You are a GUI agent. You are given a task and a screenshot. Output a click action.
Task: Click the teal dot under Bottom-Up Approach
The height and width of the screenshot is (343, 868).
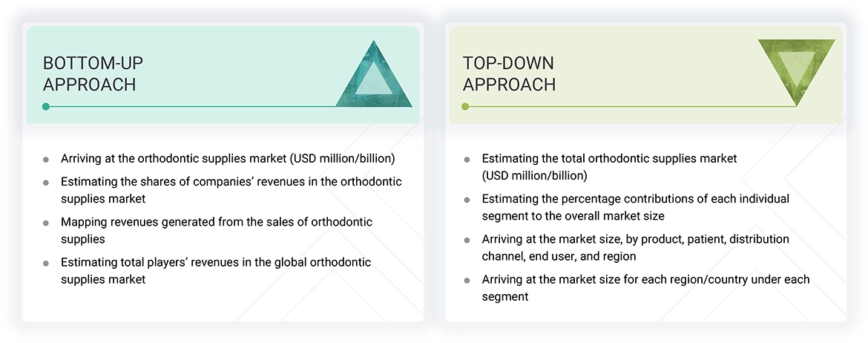(x=46, y=107)
